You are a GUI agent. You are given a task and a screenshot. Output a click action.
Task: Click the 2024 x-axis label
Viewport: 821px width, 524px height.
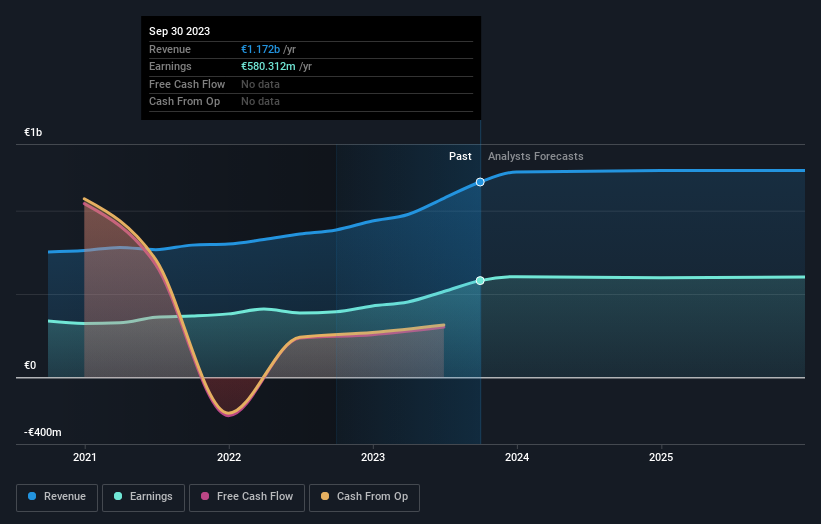[517, 457]
